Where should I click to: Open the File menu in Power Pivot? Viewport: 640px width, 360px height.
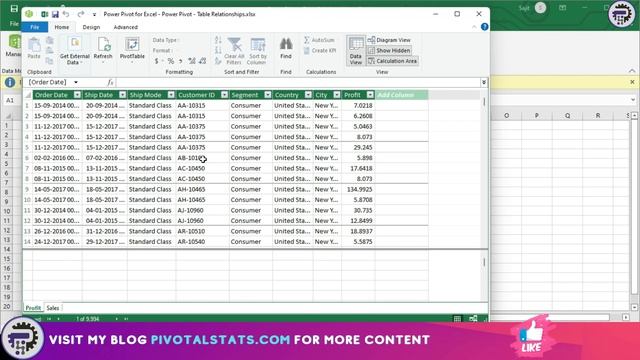tap(35, 27)
